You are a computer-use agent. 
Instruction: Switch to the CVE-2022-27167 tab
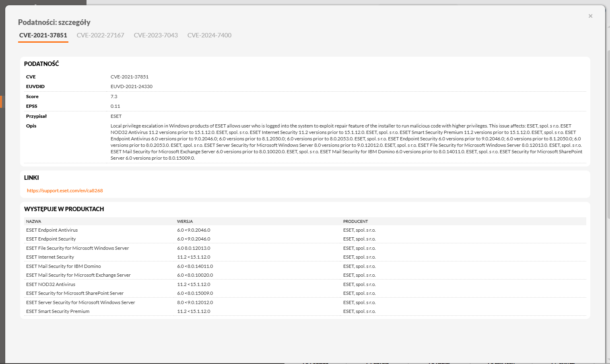coord(101,35)
